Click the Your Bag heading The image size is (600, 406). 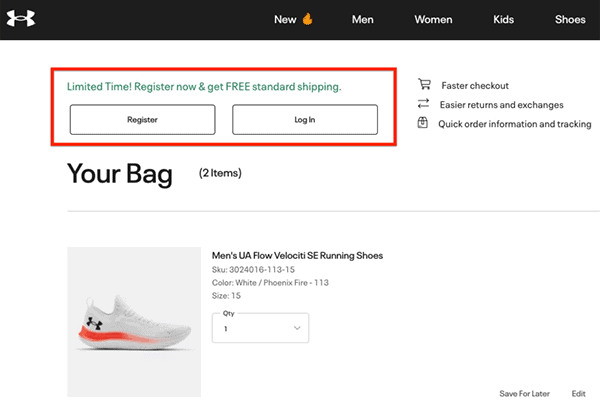pos(120,174)
